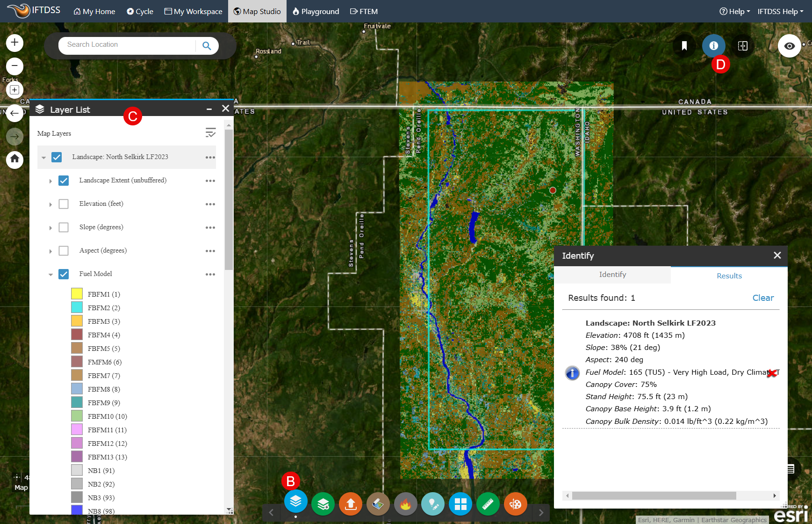Select the Add Layers green icon
Viewport: 812px width, 524px height.
point(323,504)
